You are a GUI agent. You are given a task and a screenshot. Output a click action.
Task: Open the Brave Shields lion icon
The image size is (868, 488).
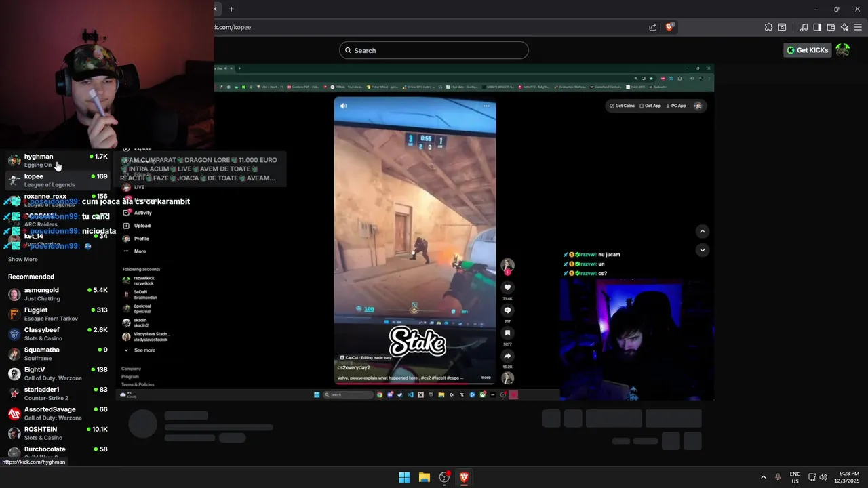click(670, 27)
